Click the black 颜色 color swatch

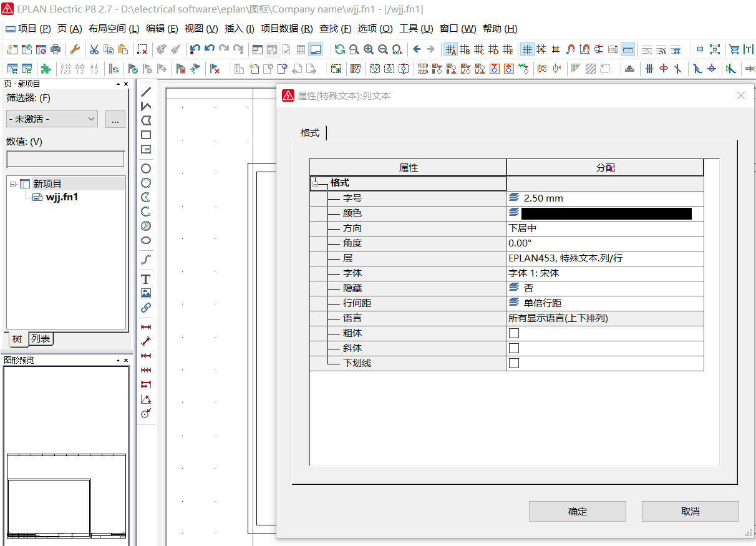pos(606,213)
